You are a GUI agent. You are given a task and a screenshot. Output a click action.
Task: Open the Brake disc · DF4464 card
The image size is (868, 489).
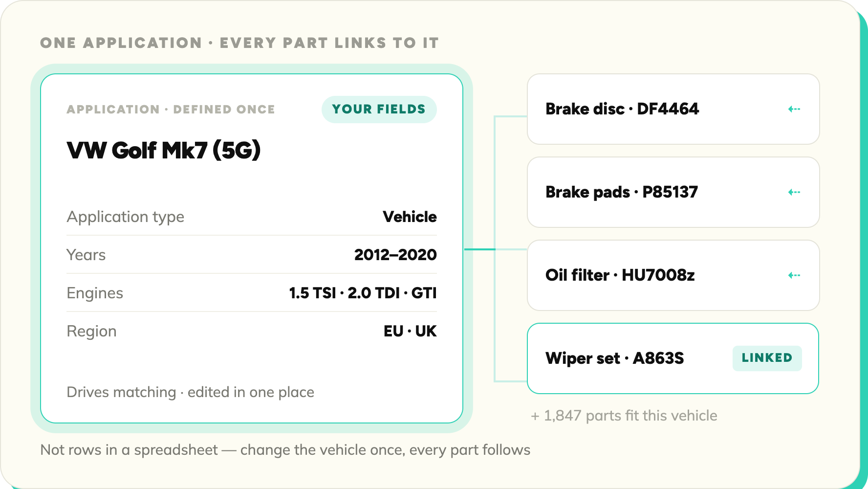(673, 109)
